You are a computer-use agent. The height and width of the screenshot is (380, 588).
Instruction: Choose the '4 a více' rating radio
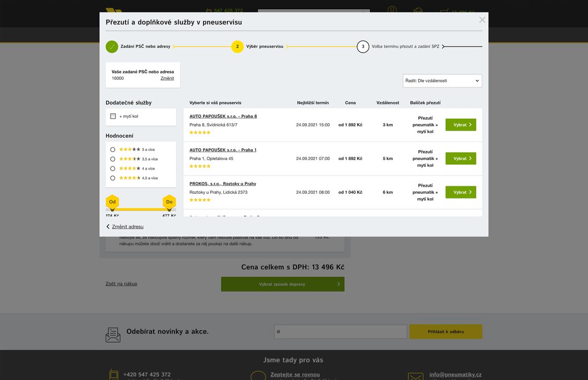tap(113, 169)
